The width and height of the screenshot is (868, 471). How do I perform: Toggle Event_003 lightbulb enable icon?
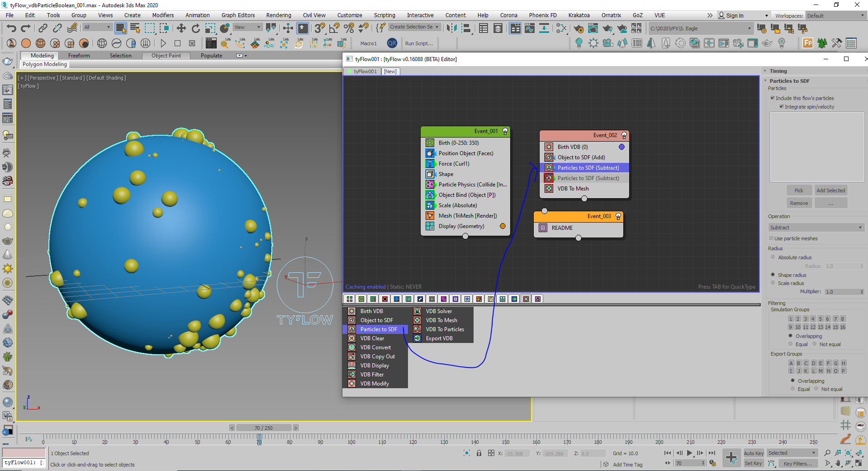tap(618, 216)
